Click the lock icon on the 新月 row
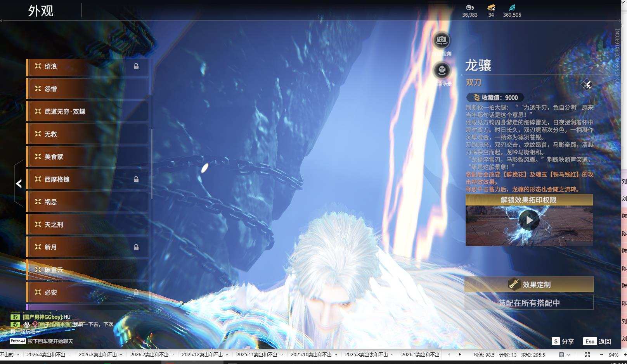The image size is (627, 364). coord(136,247)
